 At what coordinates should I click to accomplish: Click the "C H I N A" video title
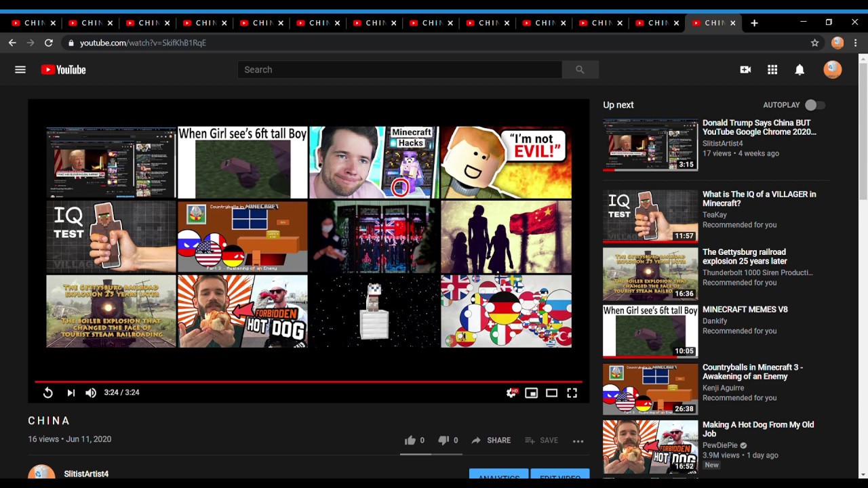49,421
